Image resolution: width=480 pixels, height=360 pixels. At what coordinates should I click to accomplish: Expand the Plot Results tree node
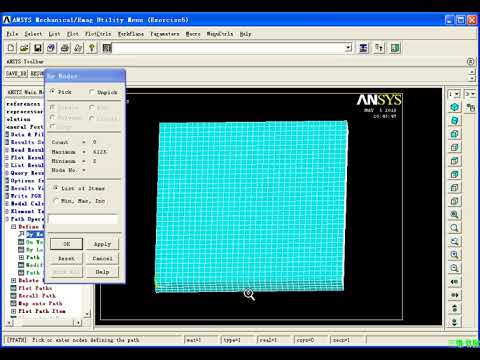[7, 158]
